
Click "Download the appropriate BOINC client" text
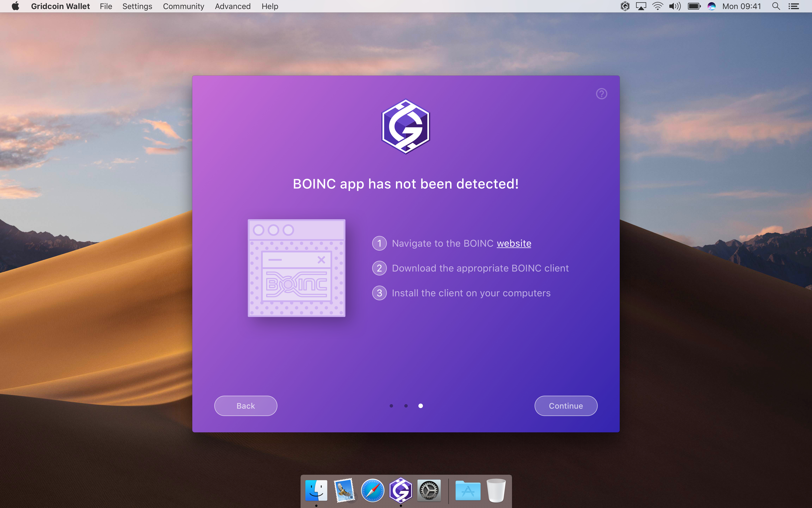click(480, 268)
